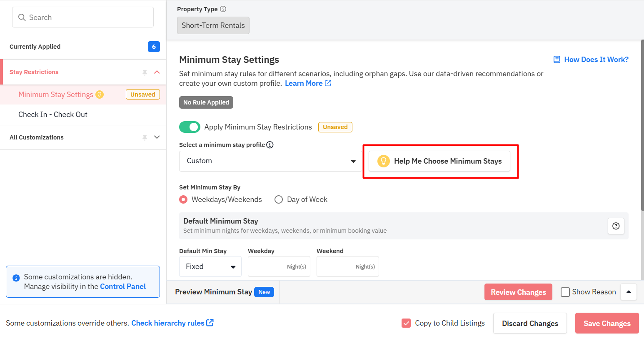Viewport: 644px width, 341px height.
Task: Click the Property Type info icon
Action: 223,9
